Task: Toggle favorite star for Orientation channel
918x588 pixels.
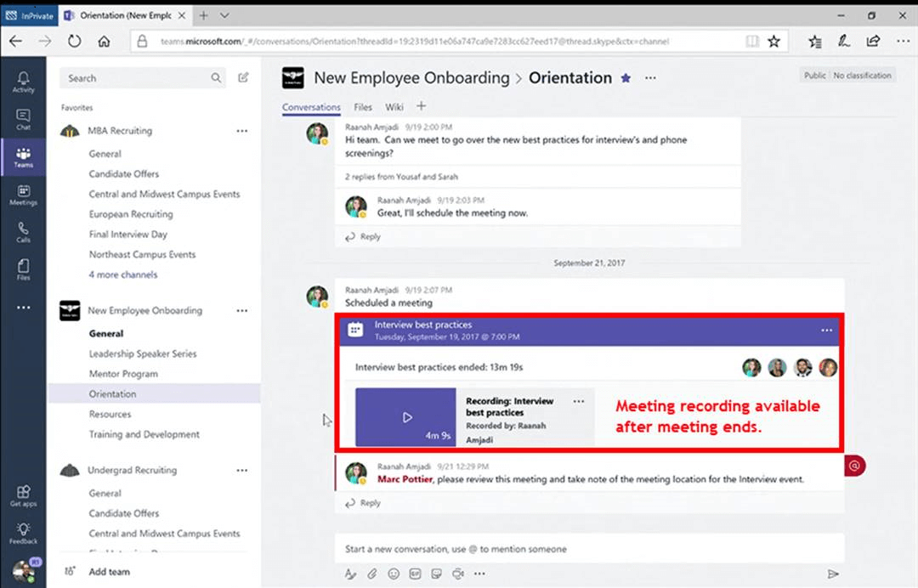Action: click(626, 78)
